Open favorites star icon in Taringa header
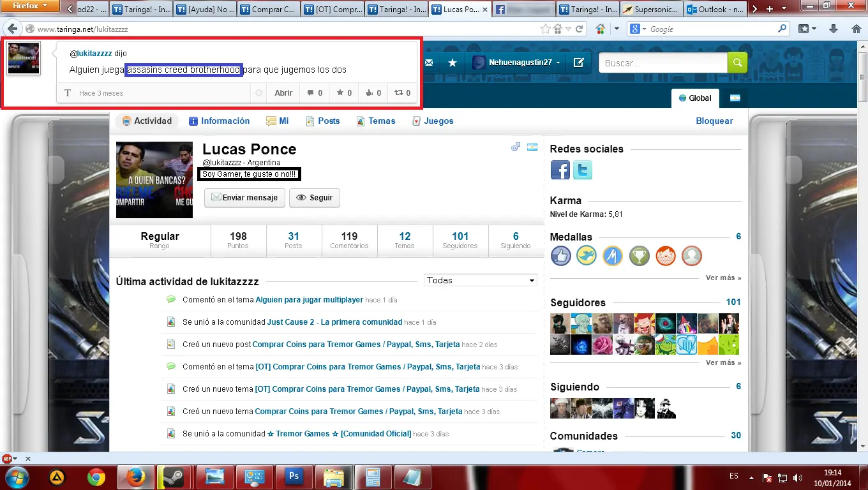Viewport: 868px width, 490px height. (453, 63)
